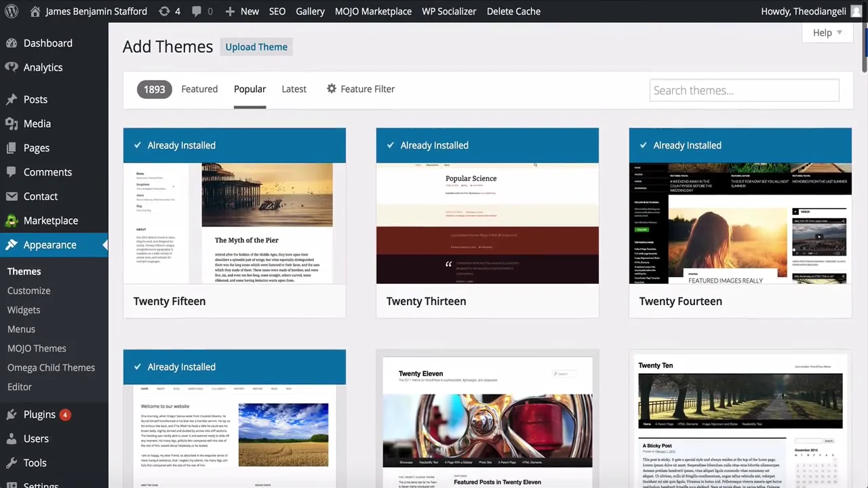Select the Popular themes tab
This screenshot has width=868, height=488.
250,89
